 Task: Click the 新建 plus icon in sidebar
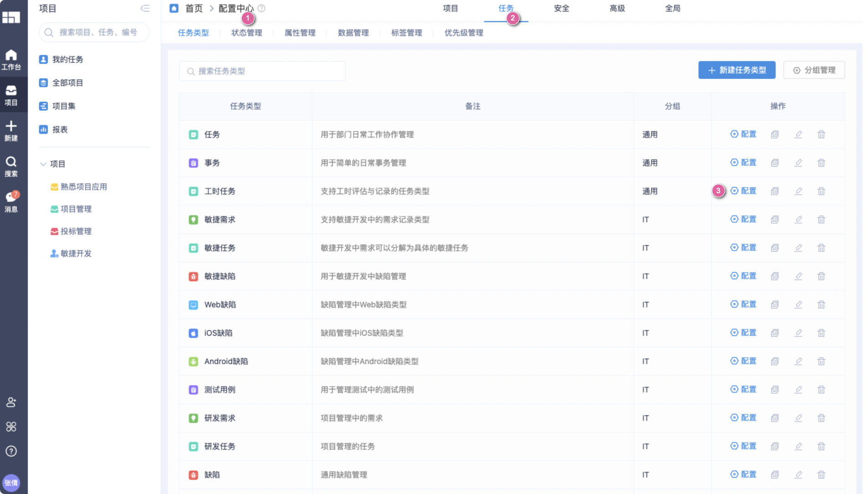11,130
